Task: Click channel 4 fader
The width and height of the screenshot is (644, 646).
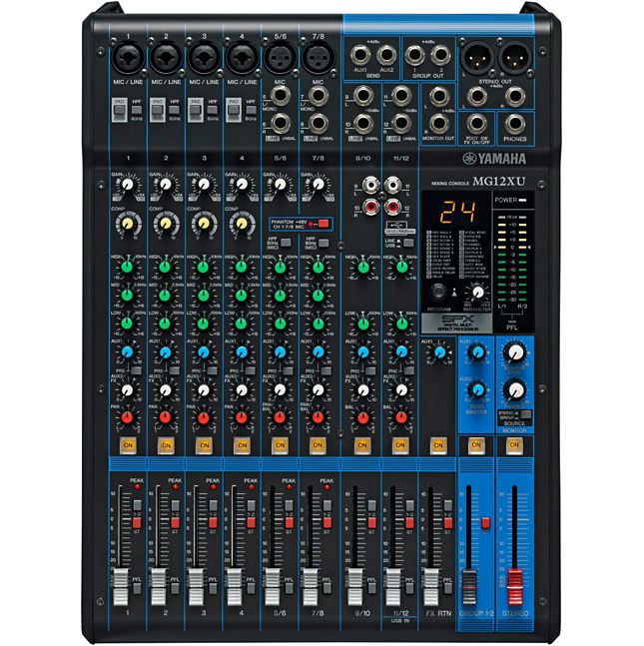Action: pyautogui.click(x=235, y=587)
